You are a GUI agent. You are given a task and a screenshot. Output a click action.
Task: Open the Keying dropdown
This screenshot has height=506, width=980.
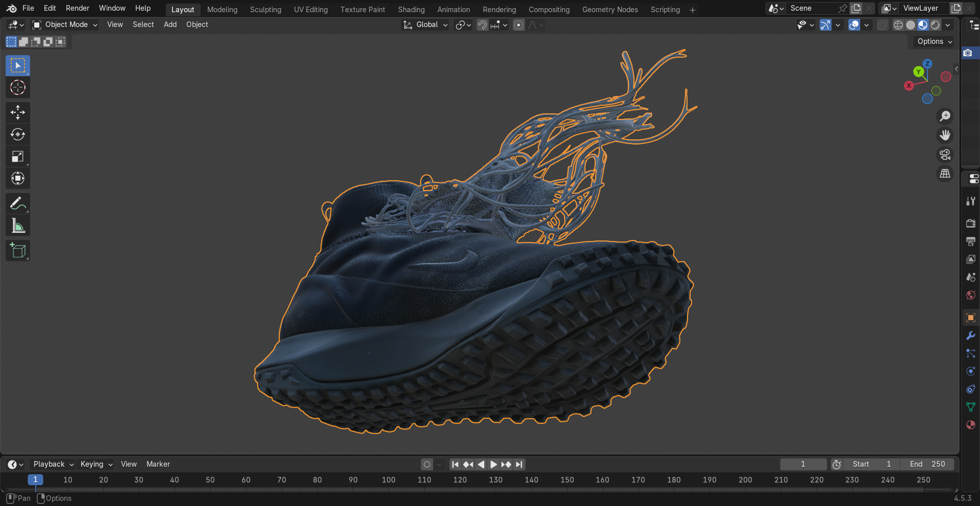pyautogui.click(x=95, y=464)
